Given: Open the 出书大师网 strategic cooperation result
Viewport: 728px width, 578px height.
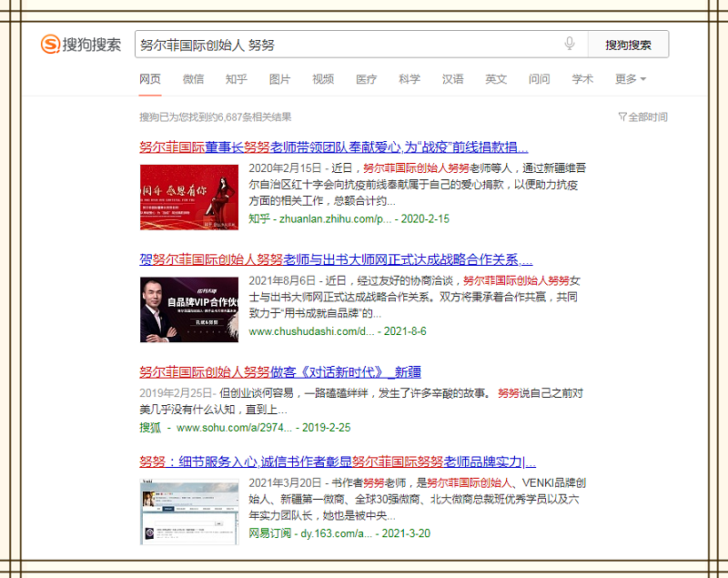Looking at the screenshot, I should point(336,259).
